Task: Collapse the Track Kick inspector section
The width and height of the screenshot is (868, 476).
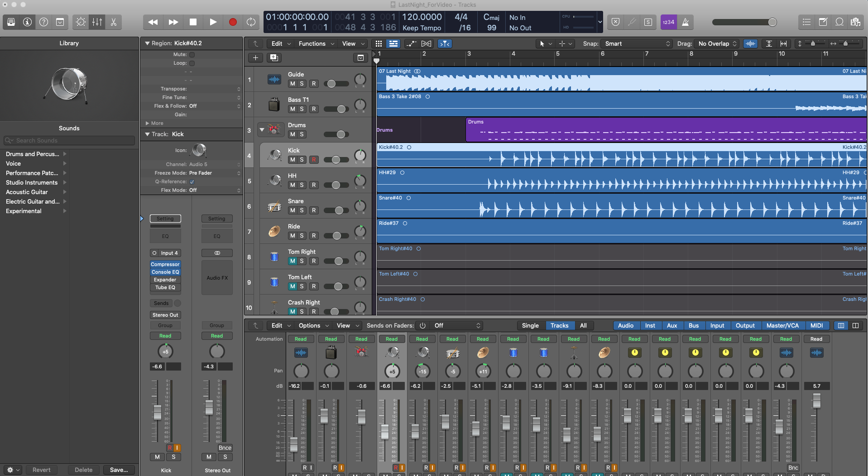Action: pyautogui.click(x=147, y=134)
